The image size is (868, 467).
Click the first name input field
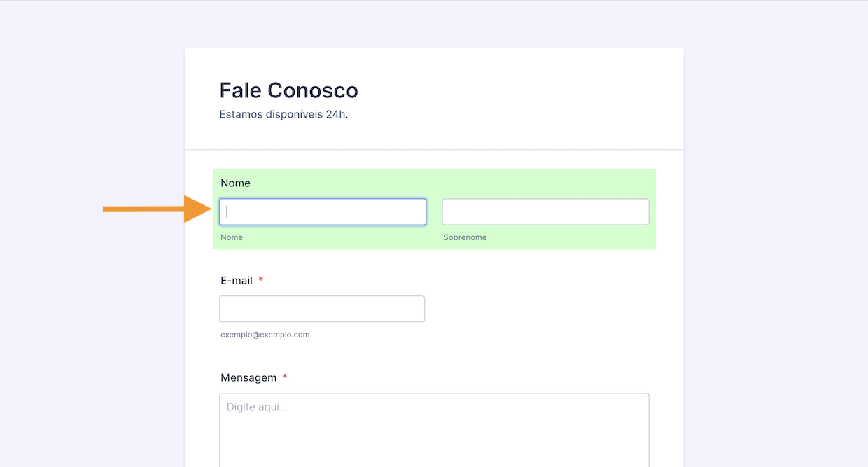(323, 211)
